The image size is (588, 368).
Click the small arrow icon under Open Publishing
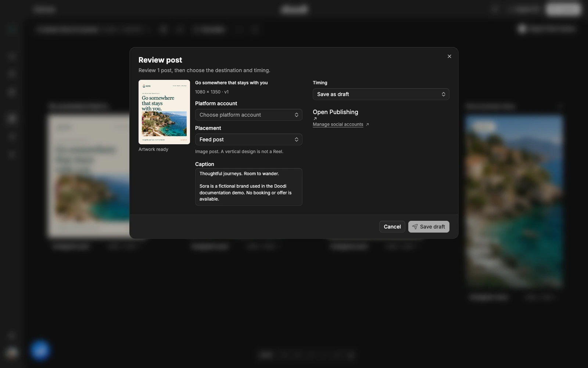click(x=315, y=118)
